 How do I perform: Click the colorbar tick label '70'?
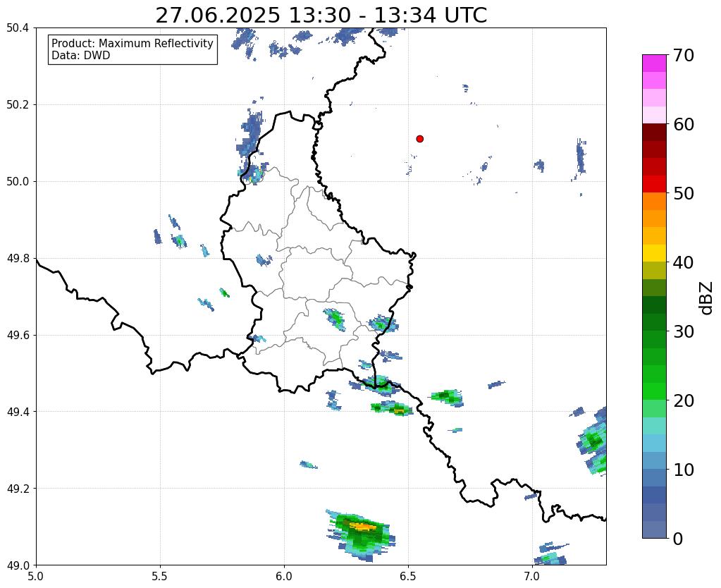pyautogui.click(x=684, y=55)
